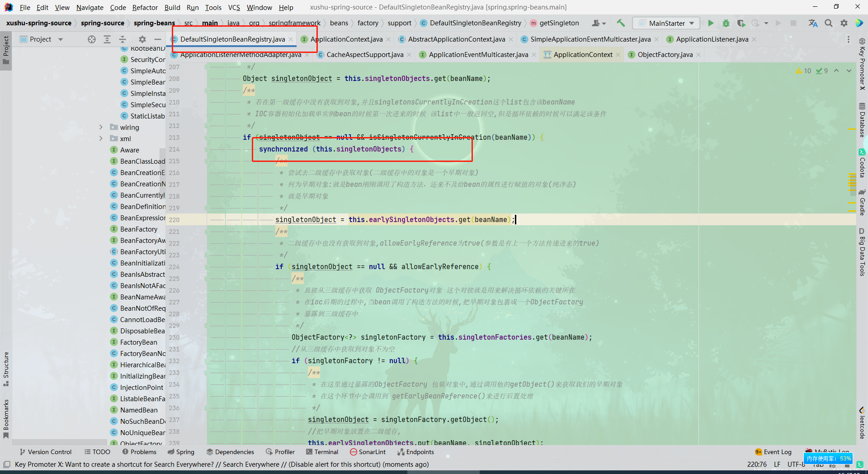The height and width of the screenshot is (474, 868).
Task: Click the Translate icon in toolbar
Action: (x=813, y=23)
